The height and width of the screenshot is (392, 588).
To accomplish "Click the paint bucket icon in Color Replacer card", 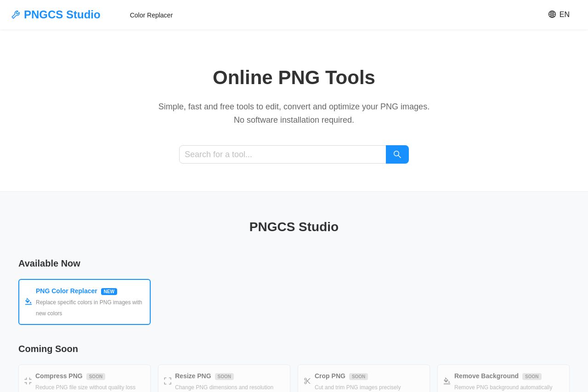I will 28,301.
